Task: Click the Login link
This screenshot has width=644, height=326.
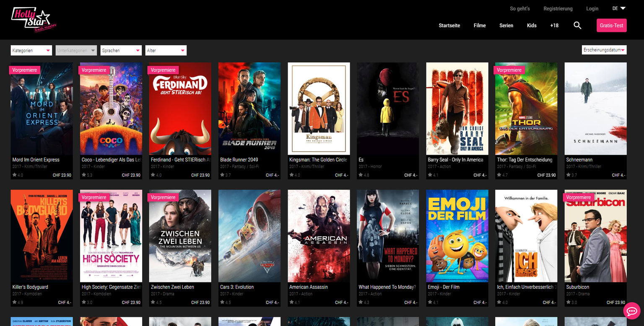Action: (x=592, y=8)
